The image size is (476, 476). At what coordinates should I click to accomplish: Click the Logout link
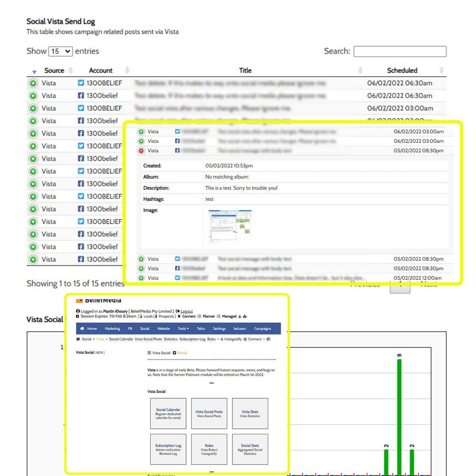[x=187, y=311]
